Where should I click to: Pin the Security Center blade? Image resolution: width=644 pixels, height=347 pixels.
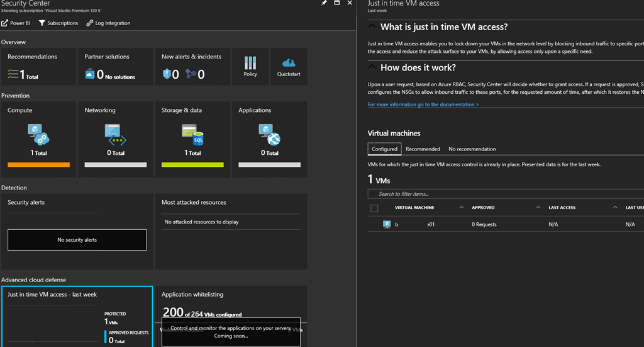pyautogui.click(x=324, y=3)
